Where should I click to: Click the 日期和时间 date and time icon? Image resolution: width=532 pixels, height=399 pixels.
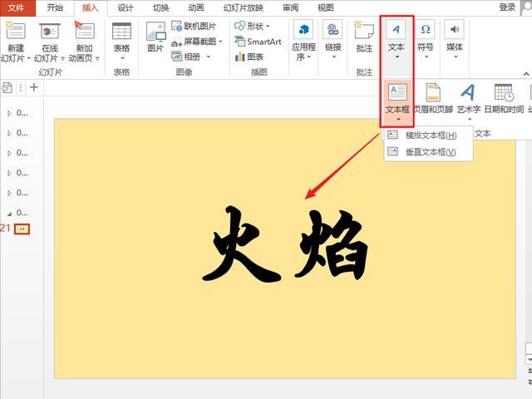click(x=504, y=92)
